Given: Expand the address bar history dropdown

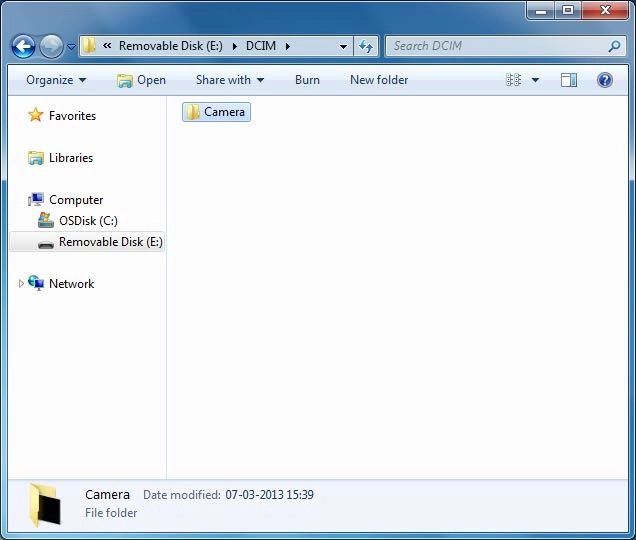Looking at the screenshot, I should [x=343, y=46].
